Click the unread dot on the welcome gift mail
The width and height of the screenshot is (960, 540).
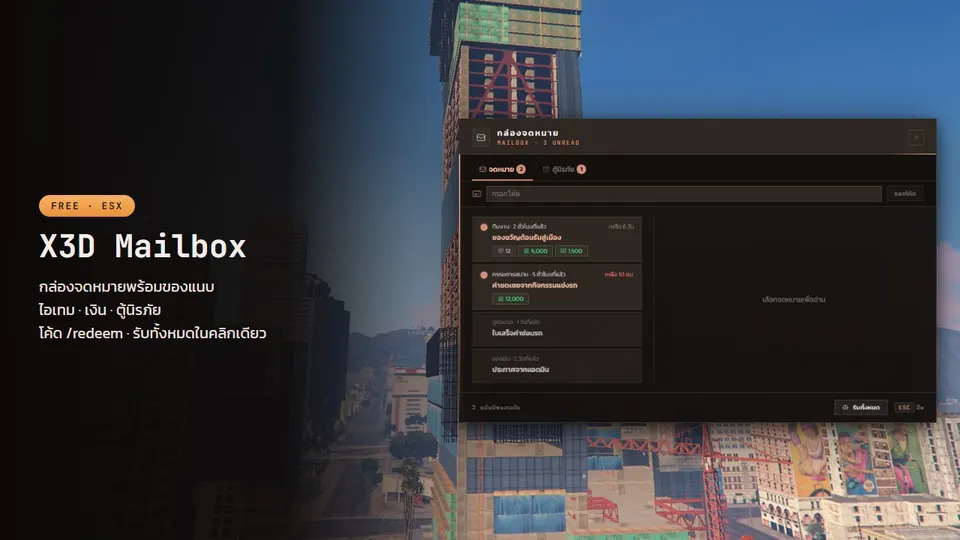(484, 227)
